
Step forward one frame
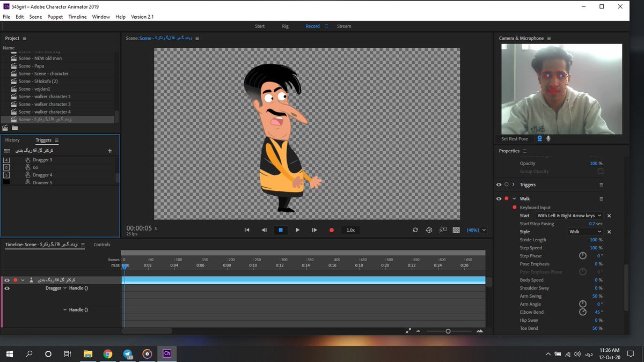314,230
